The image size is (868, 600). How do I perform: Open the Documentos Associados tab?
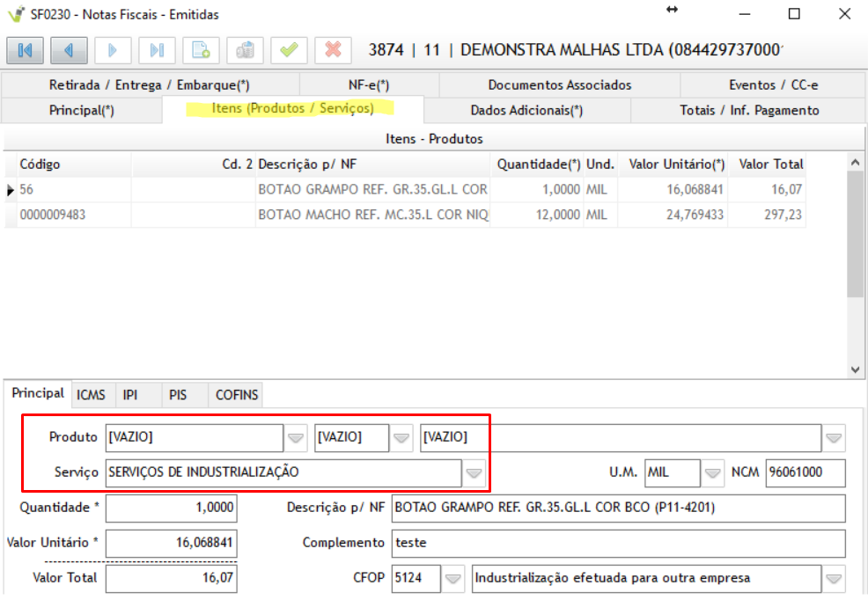559,85
